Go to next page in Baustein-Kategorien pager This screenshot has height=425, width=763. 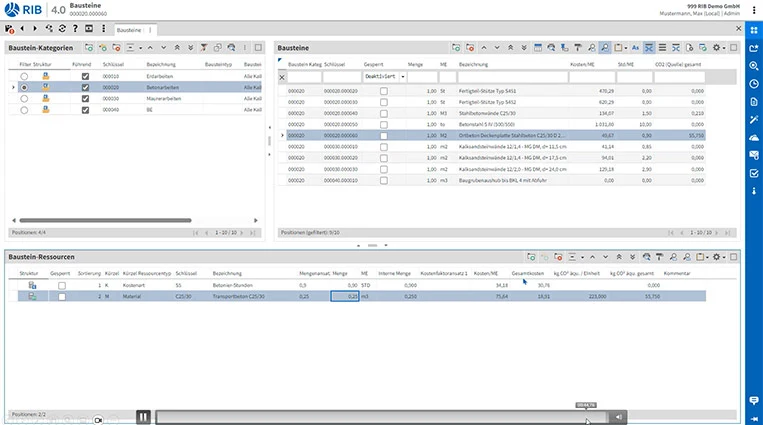click(x=242, y=233)
